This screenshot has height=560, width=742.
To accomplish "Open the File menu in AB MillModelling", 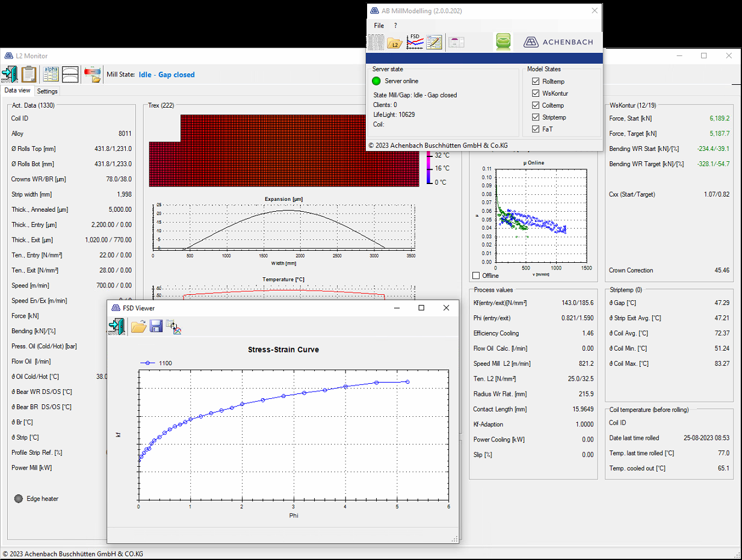I will pos(379,26).
